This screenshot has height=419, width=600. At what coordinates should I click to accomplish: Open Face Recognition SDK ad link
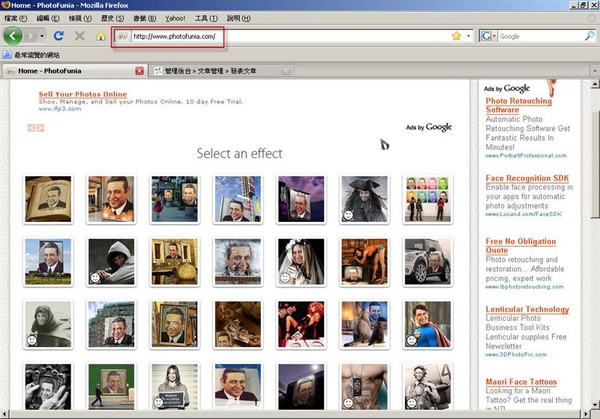point(527,178)
